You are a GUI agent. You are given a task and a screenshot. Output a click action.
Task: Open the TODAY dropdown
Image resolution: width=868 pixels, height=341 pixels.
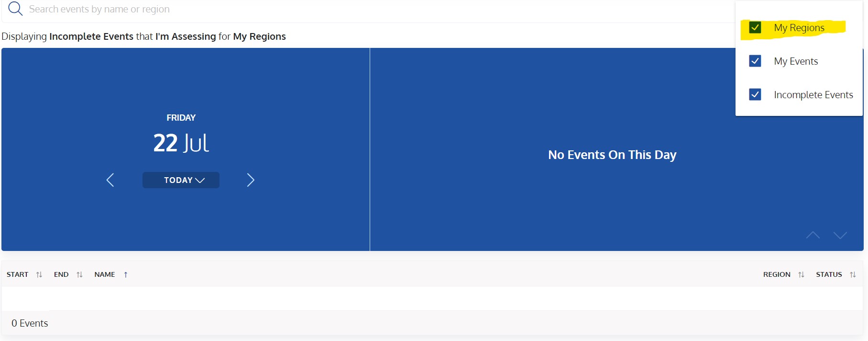coord(181,180)
